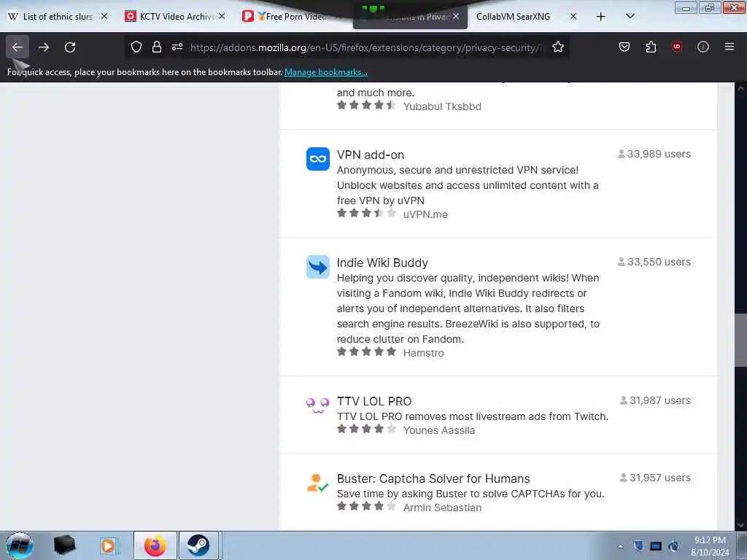This screenshot has width=747, height=560.
Task: Open the taskbar clock showing 9:12 PM
Action: (710, 546)
